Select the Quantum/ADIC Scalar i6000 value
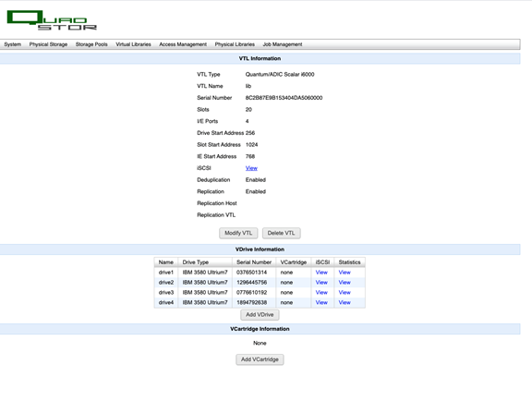Viewport: 532px width, 401px height. [280, 74]
